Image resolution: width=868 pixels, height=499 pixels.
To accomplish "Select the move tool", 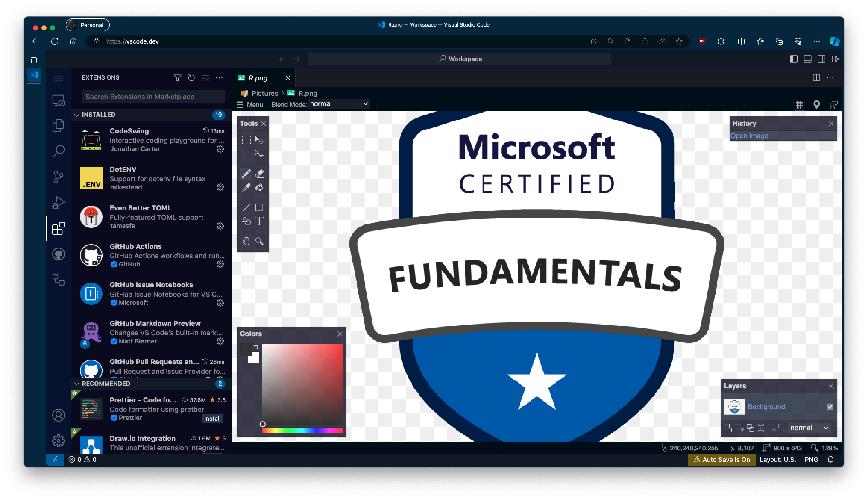I will pyautogui.click(x=259, y=140).
